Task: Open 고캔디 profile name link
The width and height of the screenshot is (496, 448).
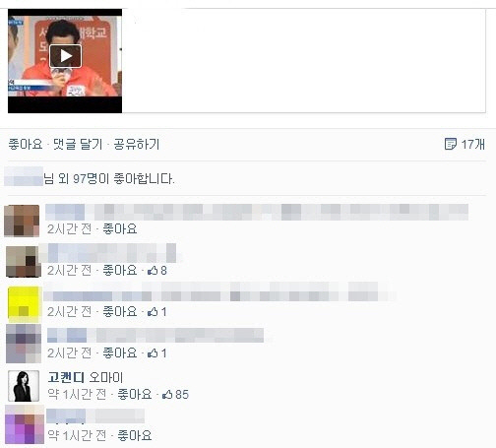Action: [x=66, y=377]
